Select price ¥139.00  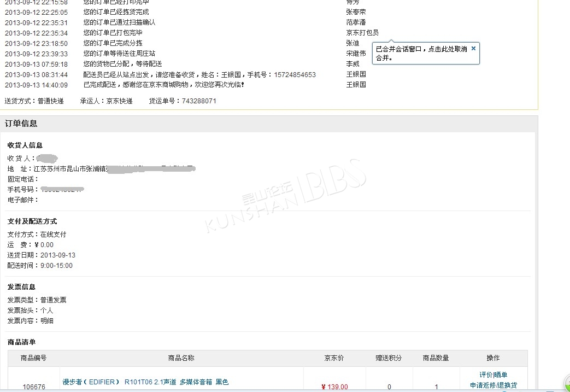click(334, 387)
